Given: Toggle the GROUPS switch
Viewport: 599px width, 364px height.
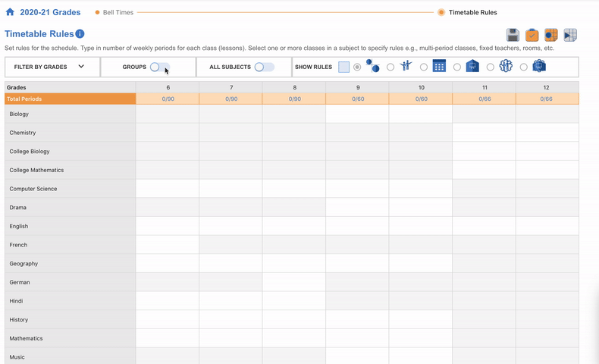Looking at the screenshot, I should [x=160, y=67].
